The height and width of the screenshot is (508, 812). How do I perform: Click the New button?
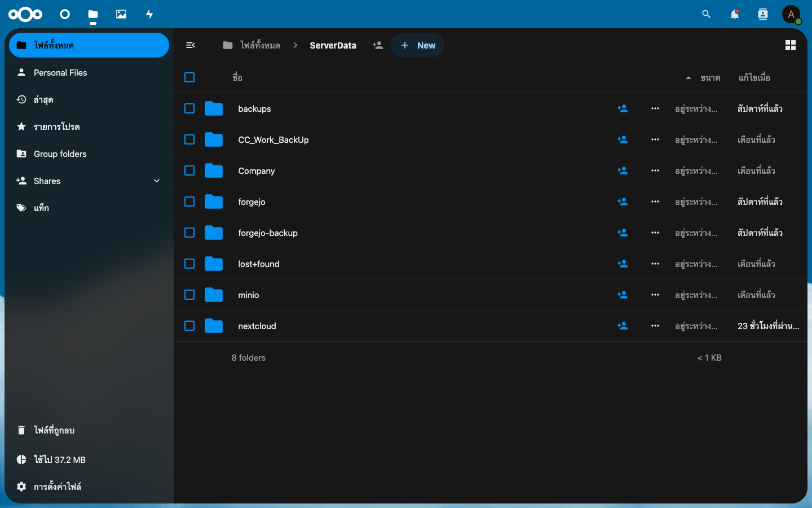pos(417,45)
